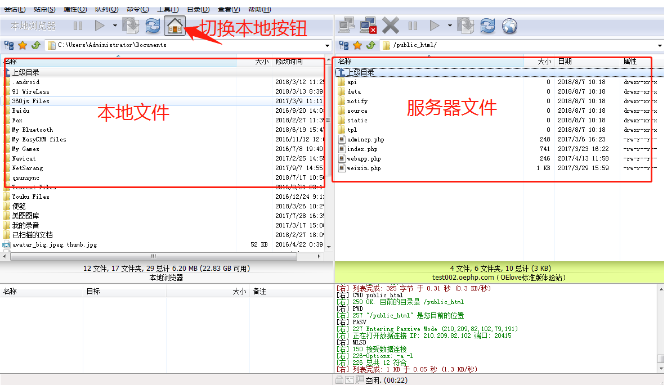Click the play button in the server toolbar
This screenshot has width=664, height=389.
coord(434,26)
